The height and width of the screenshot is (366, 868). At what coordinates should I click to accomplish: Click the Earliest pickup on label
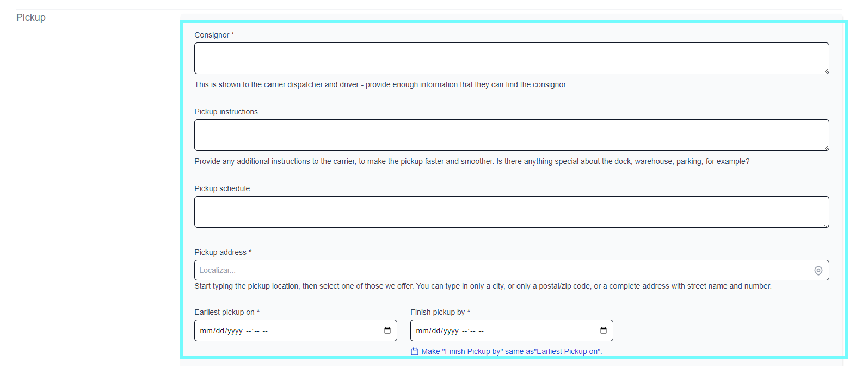click(227, 312)
